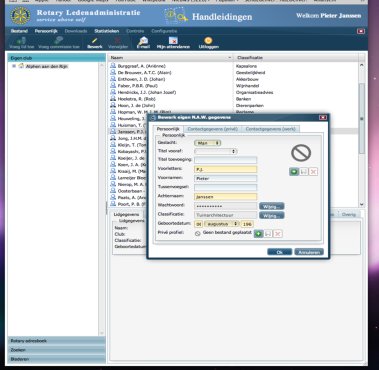Open the Geslacht dropdown
Viewport: 379px width, 370px height.
click(207, 143)
